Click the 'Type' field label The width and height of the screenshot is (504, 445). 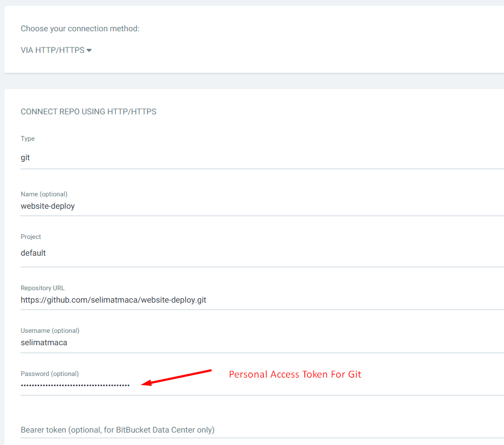(28, 139)
